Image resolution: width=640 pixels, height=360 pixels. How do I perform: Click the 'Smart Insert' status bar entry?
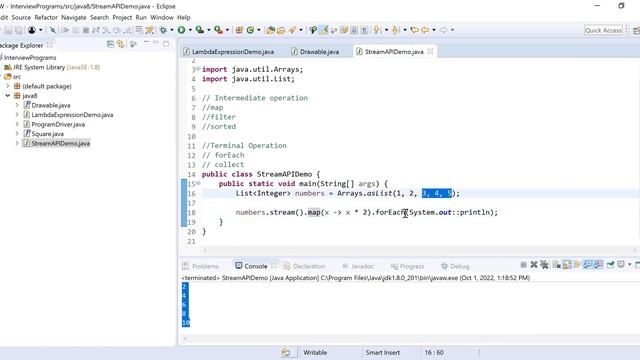point(382,352)
